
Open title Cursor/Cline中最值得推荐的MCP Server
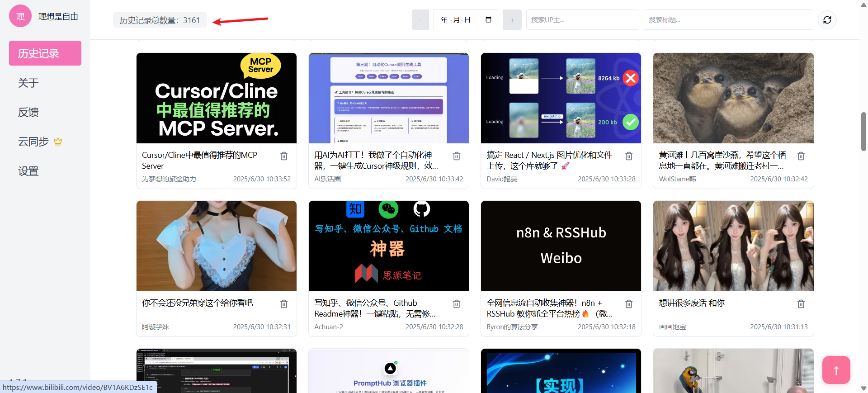click(x=199, y=161)
